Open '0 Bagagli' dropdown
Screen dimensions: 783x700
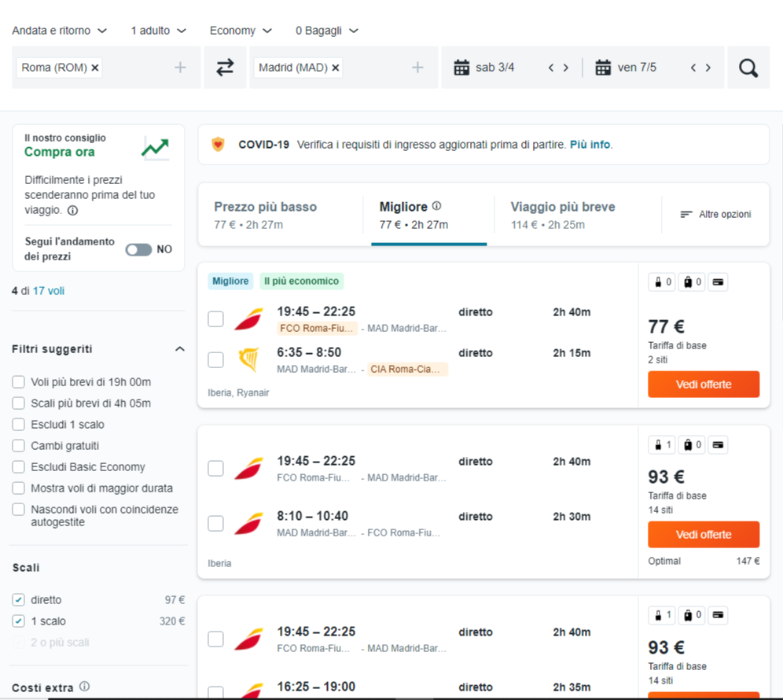pos(327,31)
